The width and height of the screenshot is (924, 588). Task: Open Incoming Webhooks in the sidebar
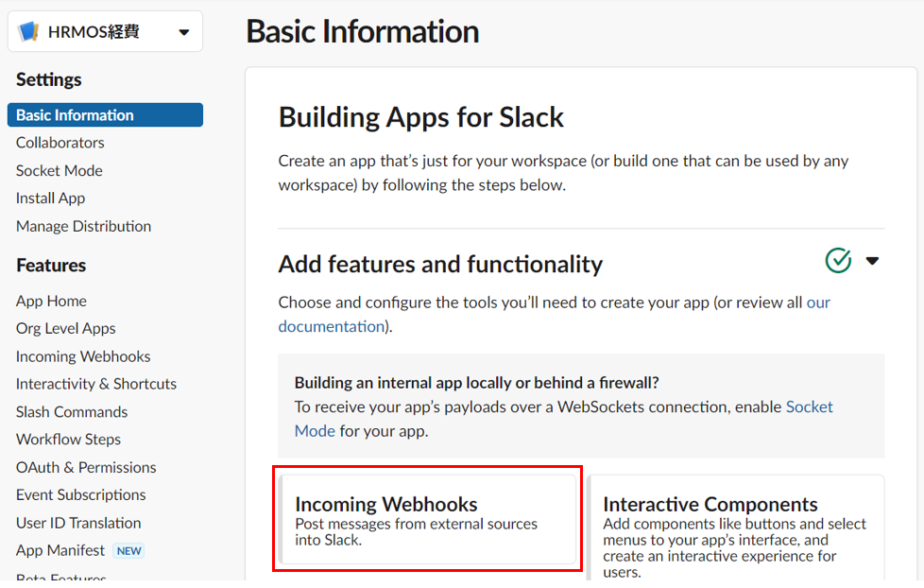tap(83, 356)
